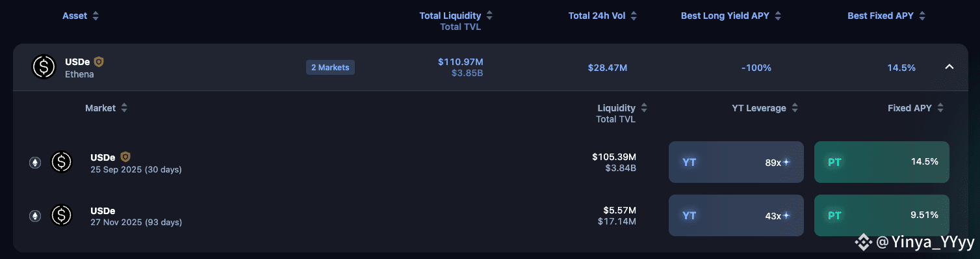Sort by the Total 24h Vol column

(602, 16)
